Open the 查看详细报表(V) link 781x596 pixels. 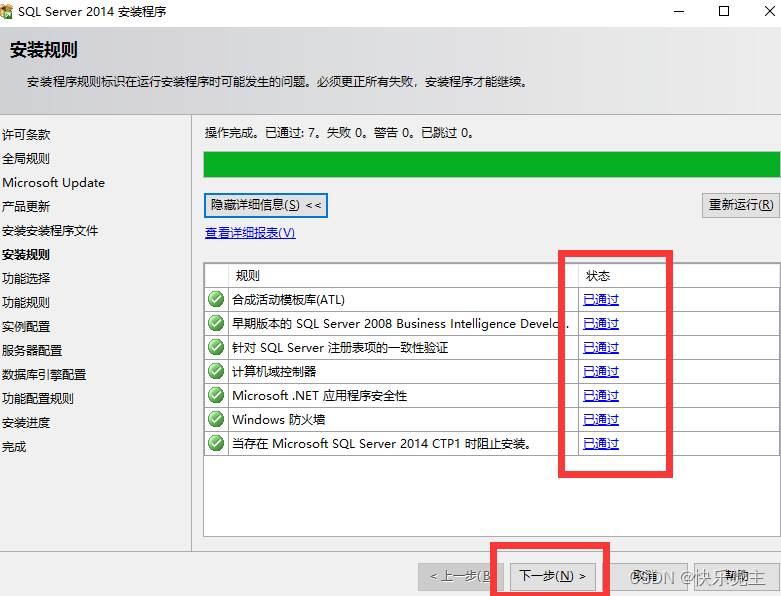point(250,233)
